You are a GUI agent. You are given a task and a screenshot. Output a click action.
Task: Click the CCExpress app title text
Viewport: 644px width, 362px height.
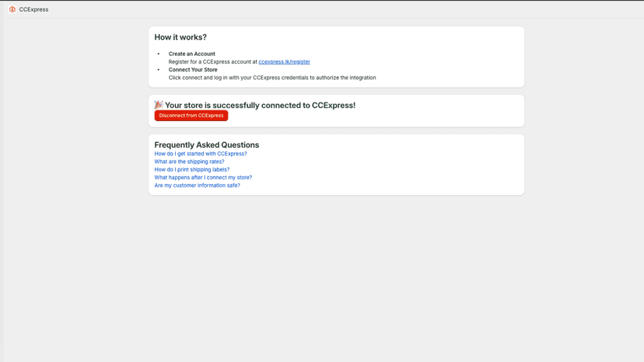pyautogui.click(x=33, y=9)
